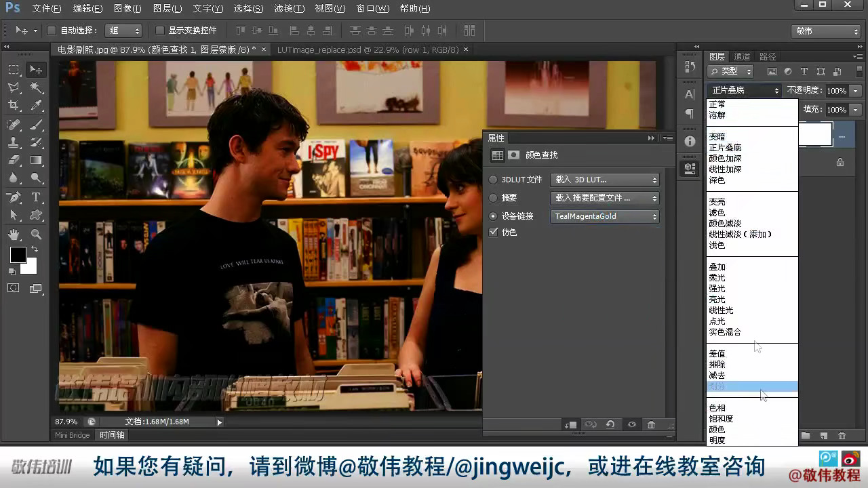Open the 载入 3D LUT dropdown
This screenshot has width=868, height=488.
[605, 180]
